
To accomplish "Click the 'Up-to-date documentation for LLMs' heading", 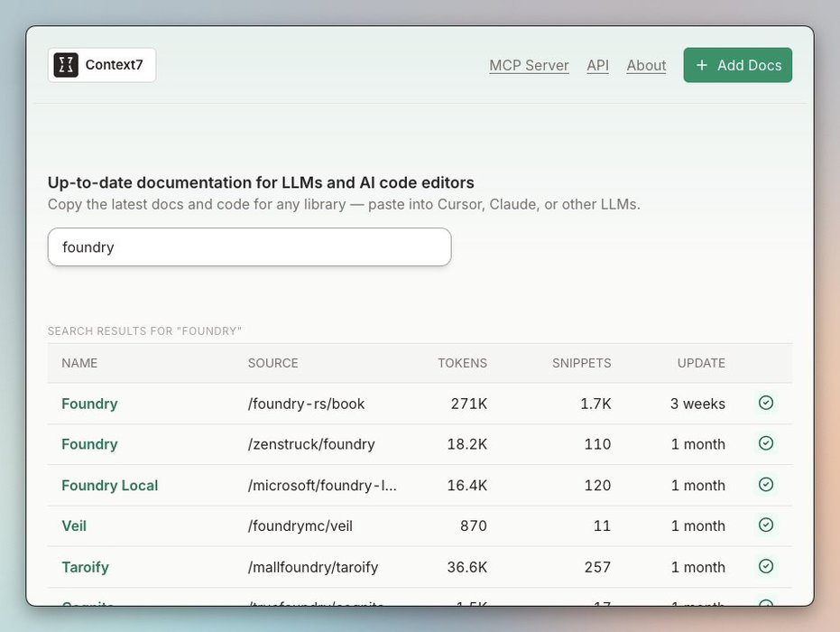I will click(x=261, y=182).
